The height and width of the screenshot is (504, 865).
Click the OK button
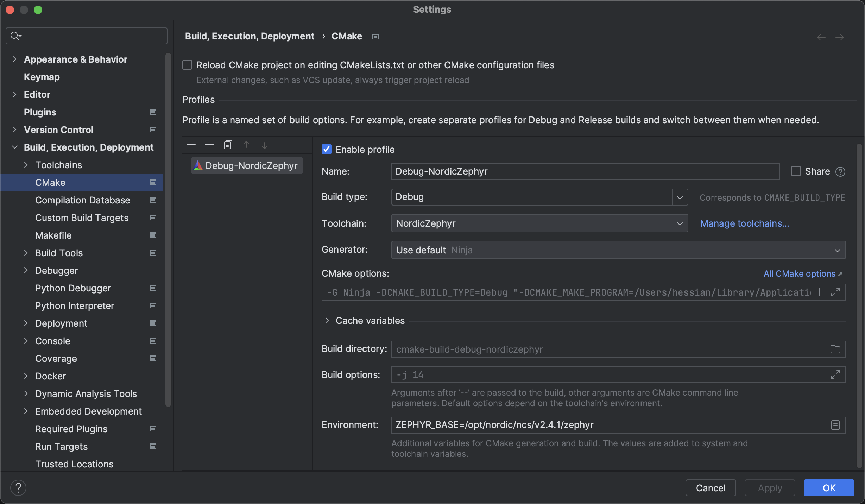[x=829, y=488]
